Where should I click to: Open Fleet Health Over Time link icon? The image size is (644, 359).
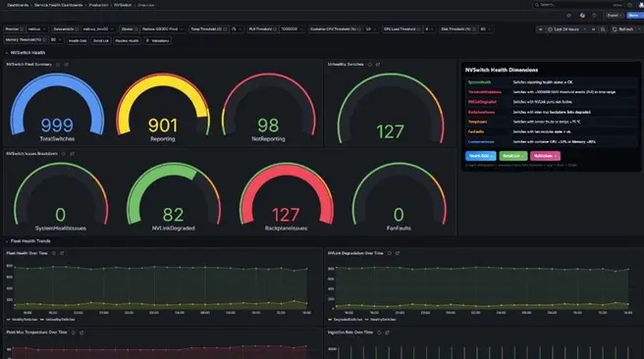pos(62,253)
